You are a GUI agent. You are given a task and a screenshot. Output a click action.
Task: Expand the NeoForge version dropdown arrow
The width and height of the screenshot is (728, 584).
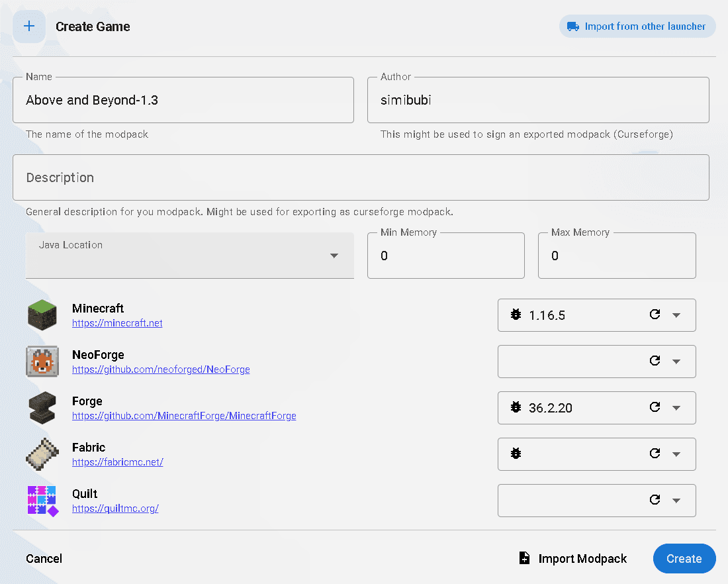coord(676,362)
